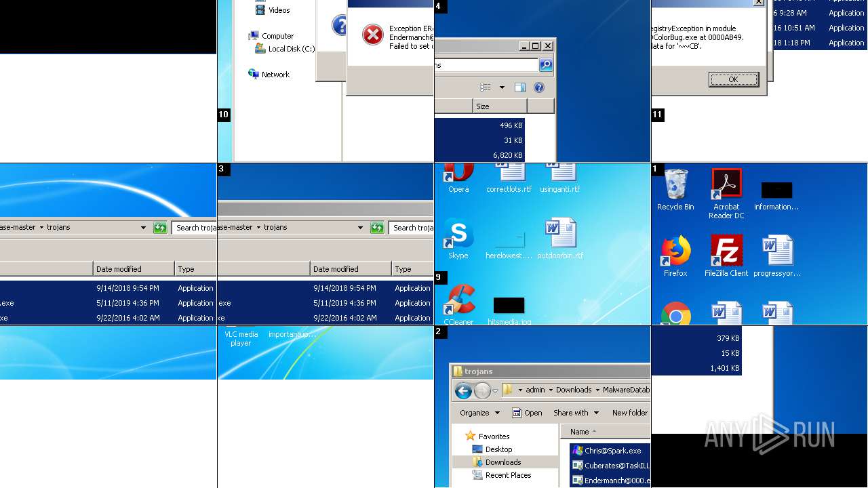Open recent pages dropdown beside forward arrow

pos(496,390)
